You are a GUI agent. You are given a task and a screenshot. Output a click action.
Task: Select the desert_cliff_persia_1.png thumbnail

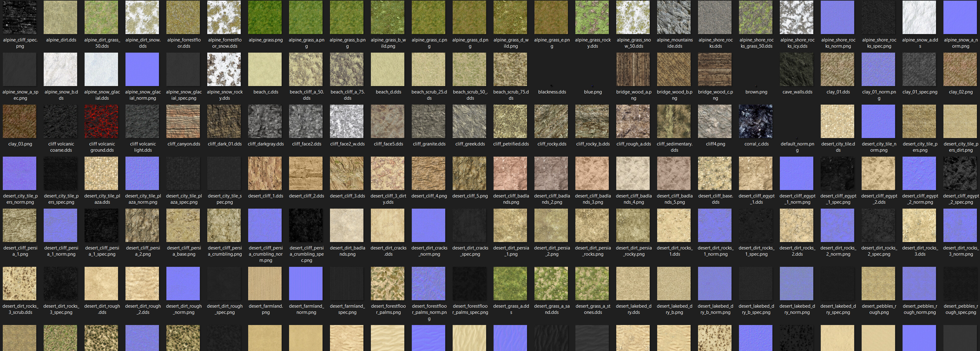pyautogui.click(x=20, y=226)
